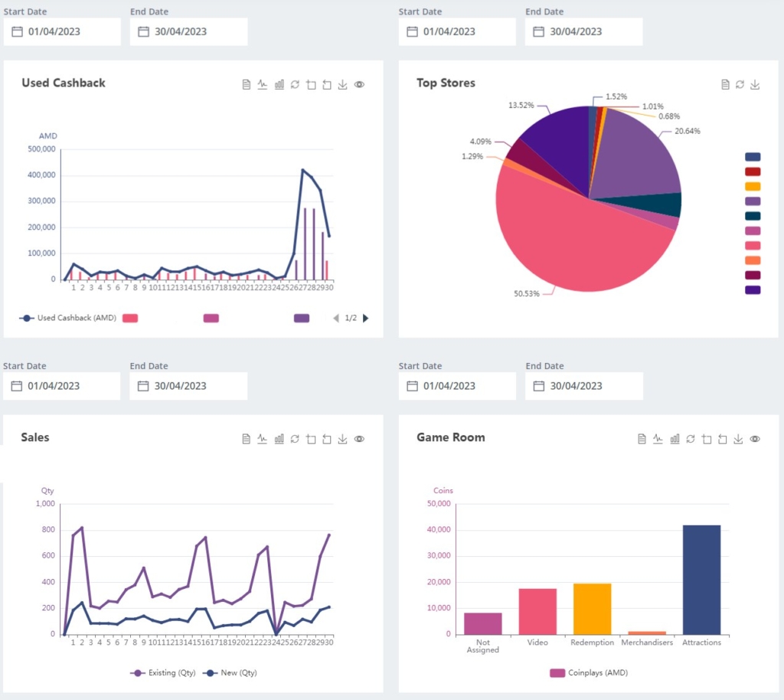
Task: Refresh the Top Stores pie chart
Action: point(740,84)
